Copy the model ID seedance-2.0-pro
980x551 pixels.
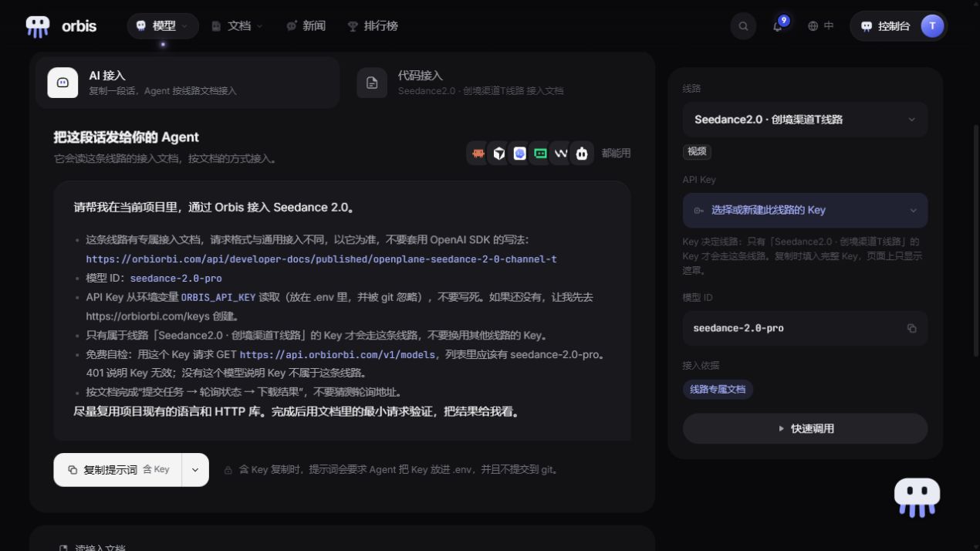[911, 328]
